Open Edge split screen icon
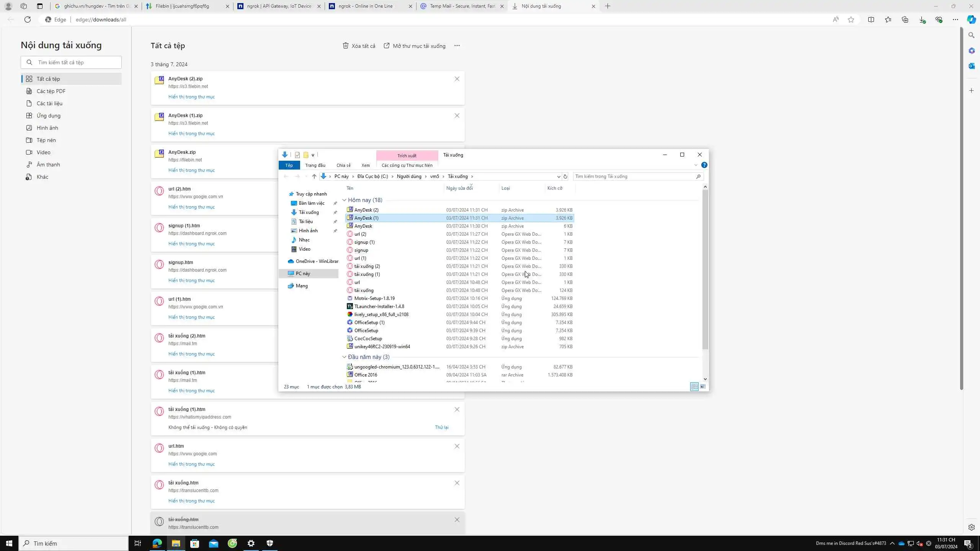Image resolution: width=980 pixels, height=551 pixels. (871, 20)
